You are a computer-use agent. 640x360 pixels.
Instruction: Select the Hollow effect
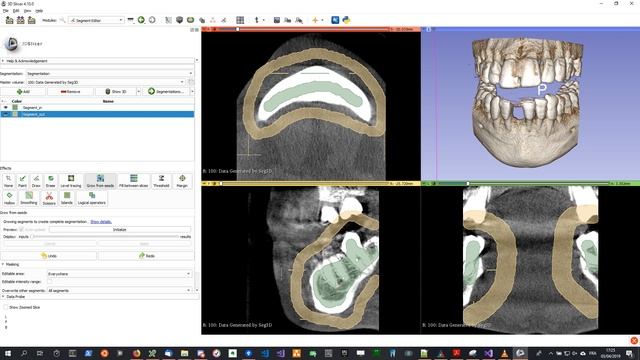(x=9, y=198)
